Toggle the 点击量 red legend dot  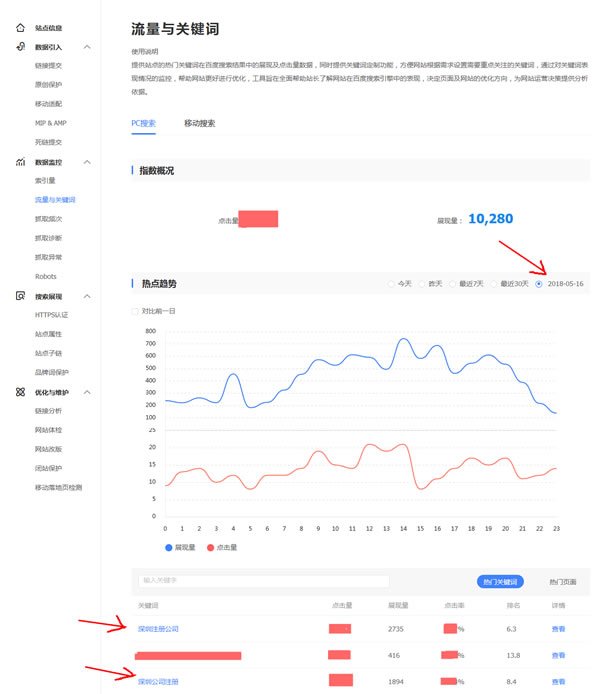pos(210,548)
